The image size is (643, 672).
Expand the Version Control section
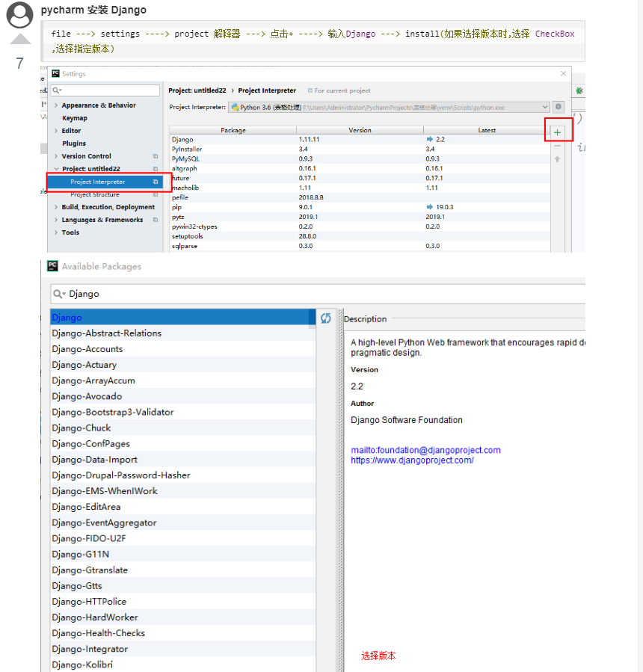(x=56, y=156)
